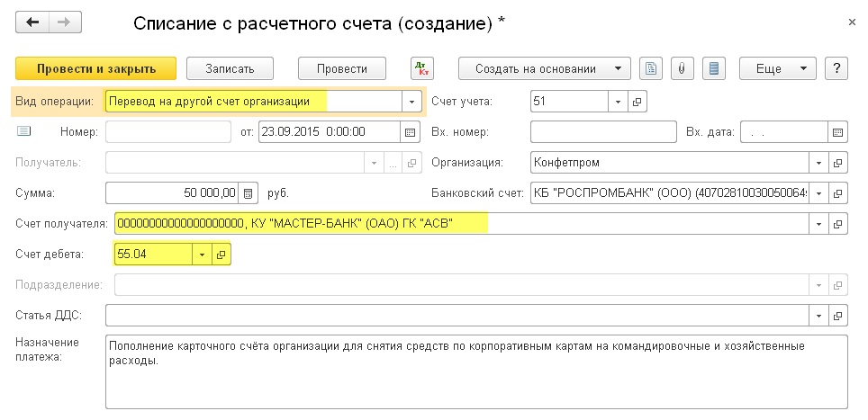The height and width of the screenshot is (420, 868).
Task: Open calendar picker for document date
Action: [411, 132]
